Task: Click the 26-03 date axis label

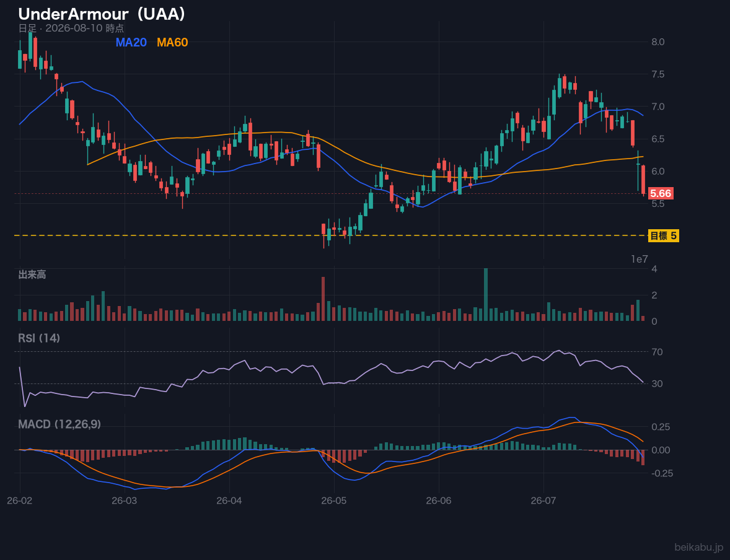Action: click(125, 501)
